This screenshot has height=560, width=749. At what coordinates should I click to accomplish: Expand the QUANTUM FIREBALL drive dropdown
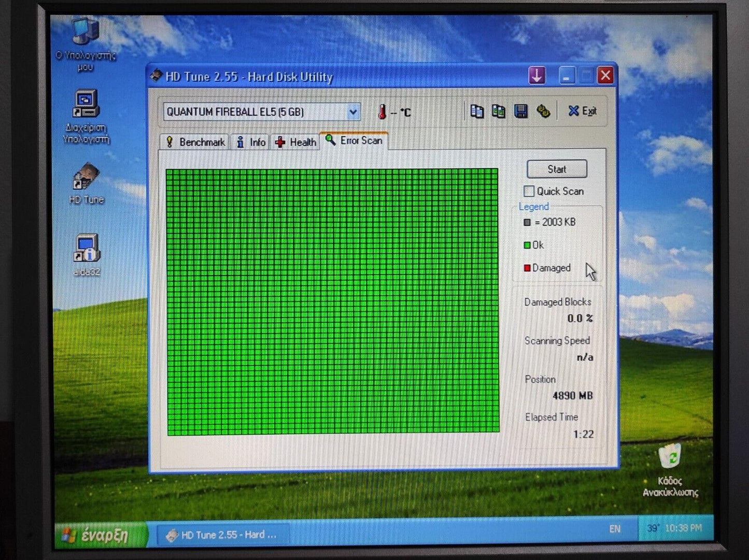pyautogui.click(x=352, y=112)
